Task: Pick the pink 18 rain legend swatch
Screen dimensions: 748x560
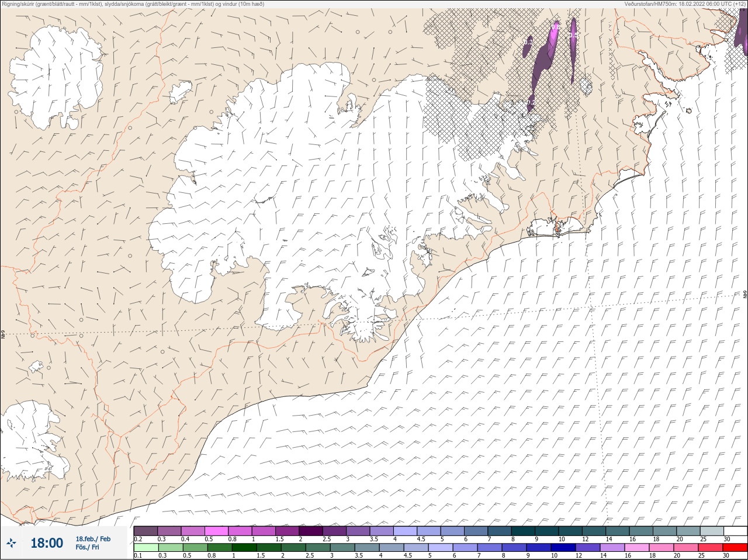Action: click(x=662, y=548)
